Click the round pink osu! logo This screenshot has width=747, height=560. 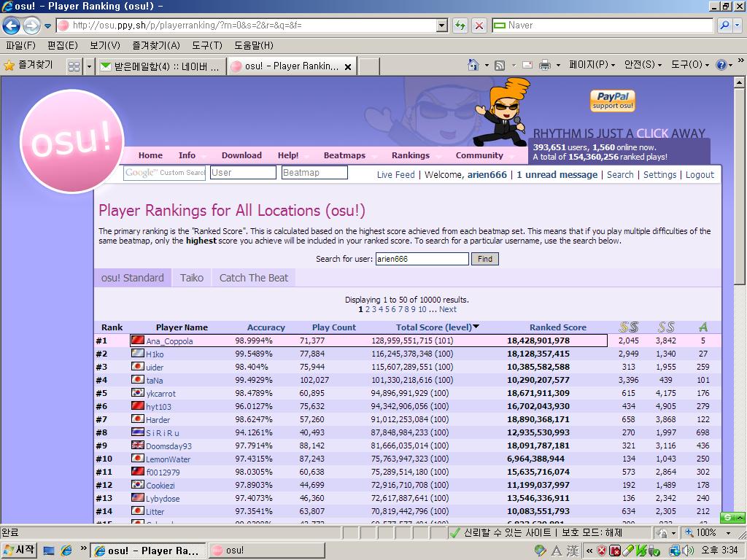pos(72,141)
